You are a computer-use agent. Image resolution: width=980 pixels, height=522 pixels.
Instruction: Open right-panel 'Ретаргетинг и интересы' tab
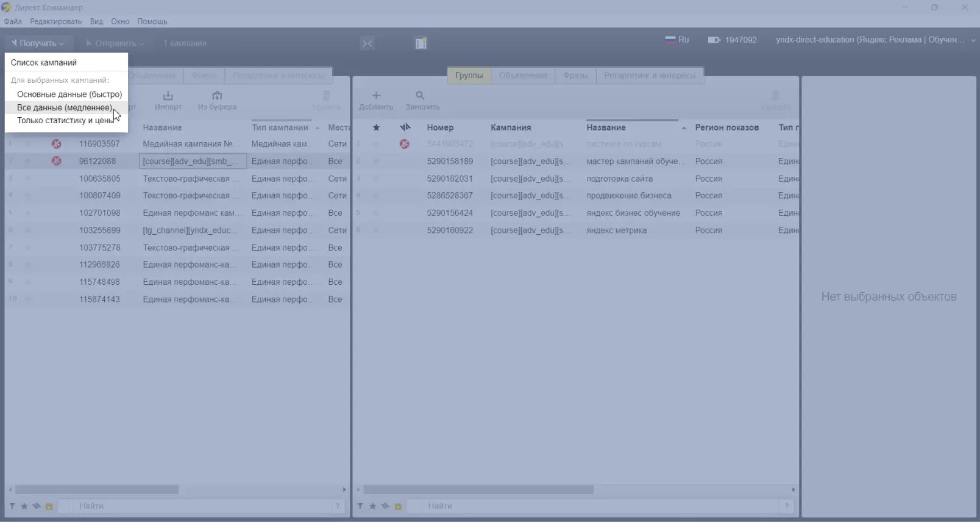coord(650,75)
